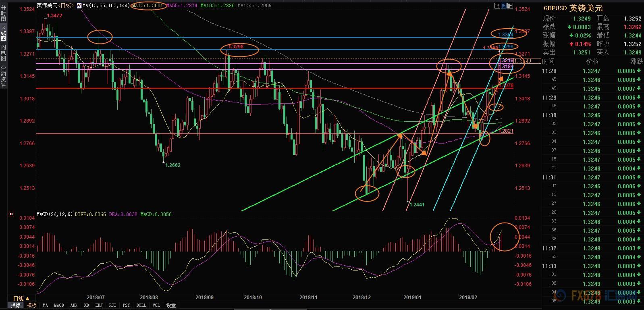644x310 pixels.
Task: Click the 11:28 tick row
Action: [x=592, y=71]
